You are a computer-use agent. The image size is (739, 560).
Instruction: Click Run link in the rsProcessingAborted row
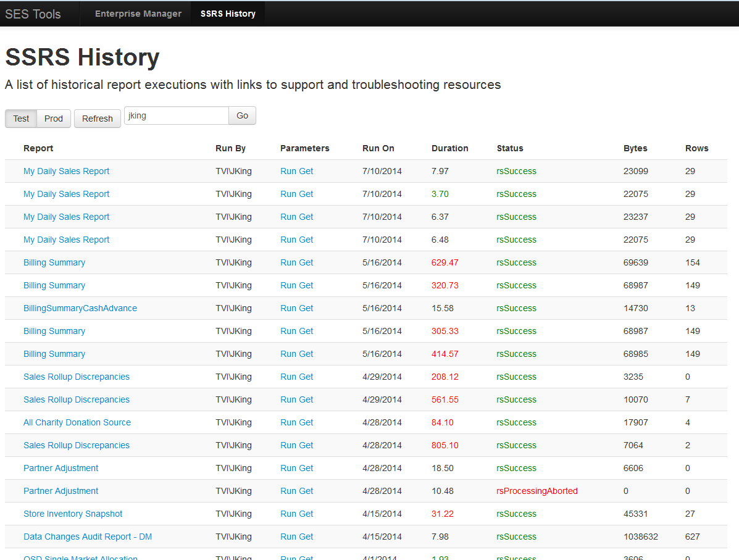pyautogui.click(x=288, y=491)
